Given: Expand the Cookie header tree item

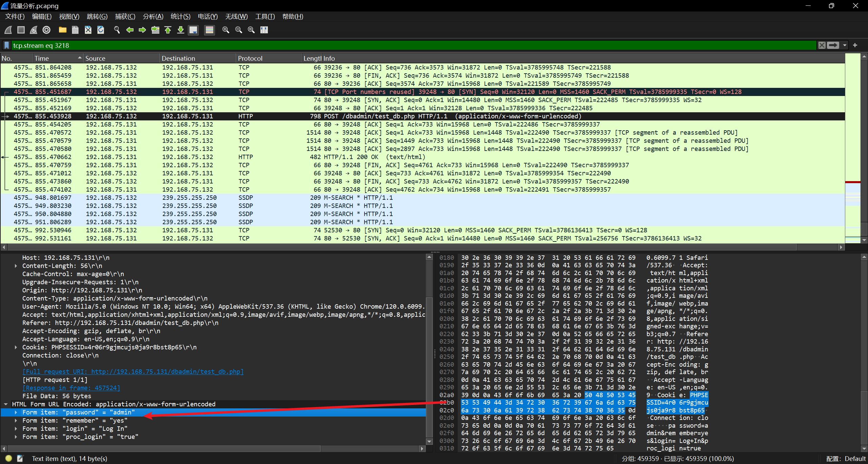Looking at the screenshot, I should [x=16, y=347].
